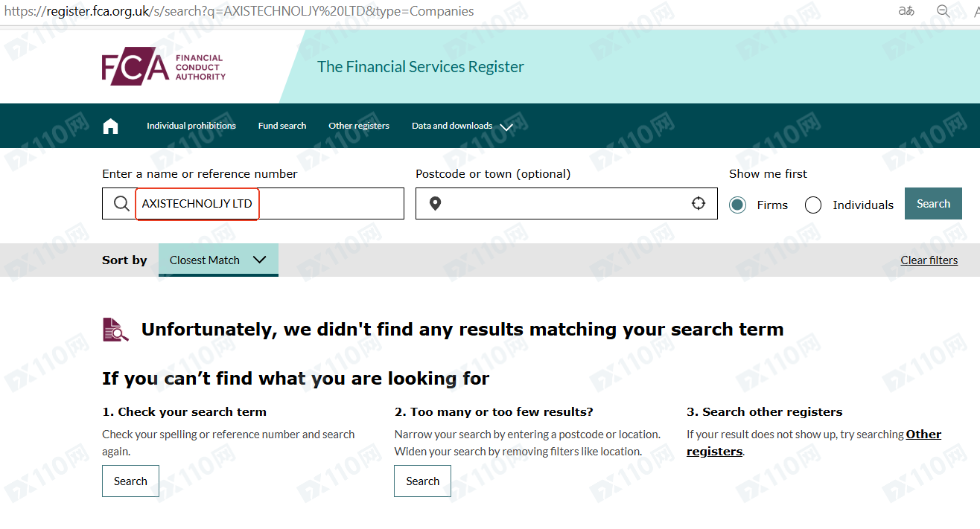Select the Firms radio button

(737, 205)
